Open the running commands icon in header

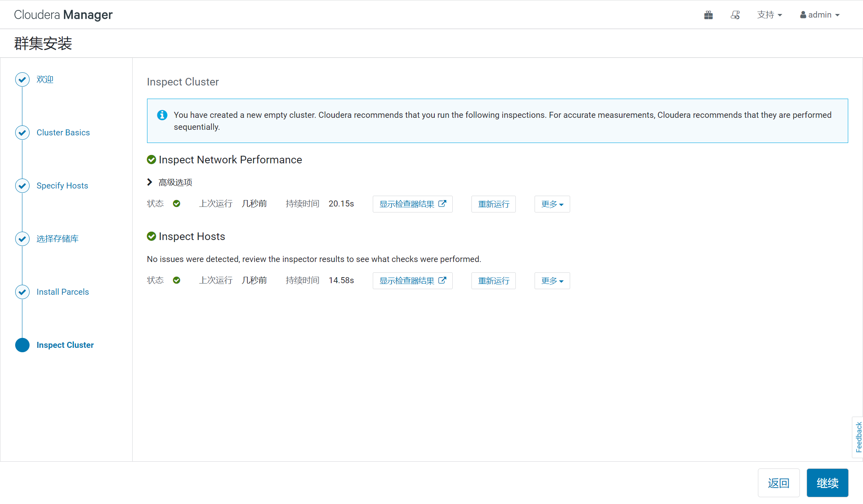pyautogui.click(x=735, y=15)
